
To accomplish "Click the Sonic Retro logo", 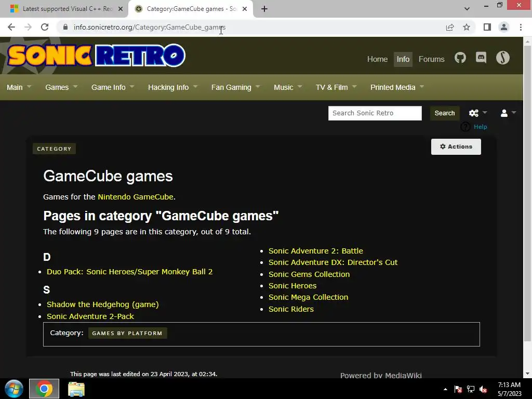I will (96, 55).
